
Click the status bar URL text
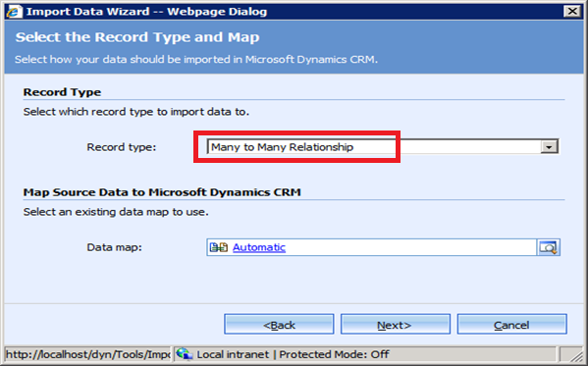click(87, 354)
